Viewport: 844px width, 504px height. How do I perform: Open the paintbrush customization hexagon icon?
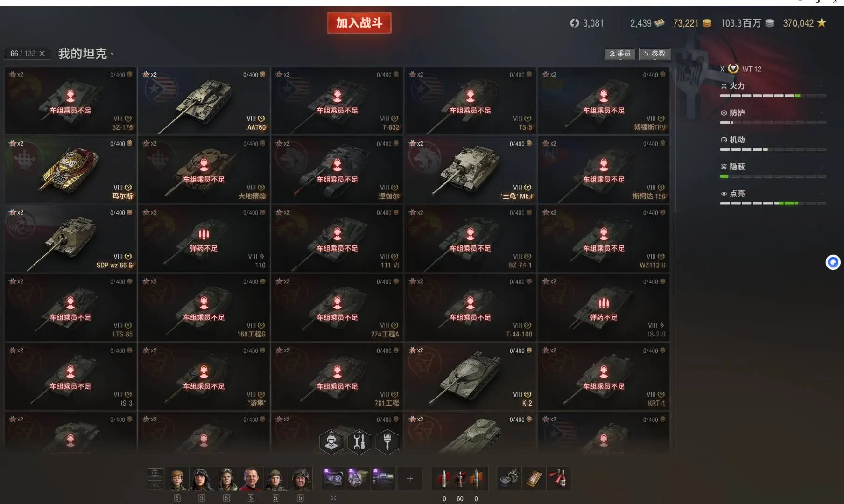click(387, 441)
